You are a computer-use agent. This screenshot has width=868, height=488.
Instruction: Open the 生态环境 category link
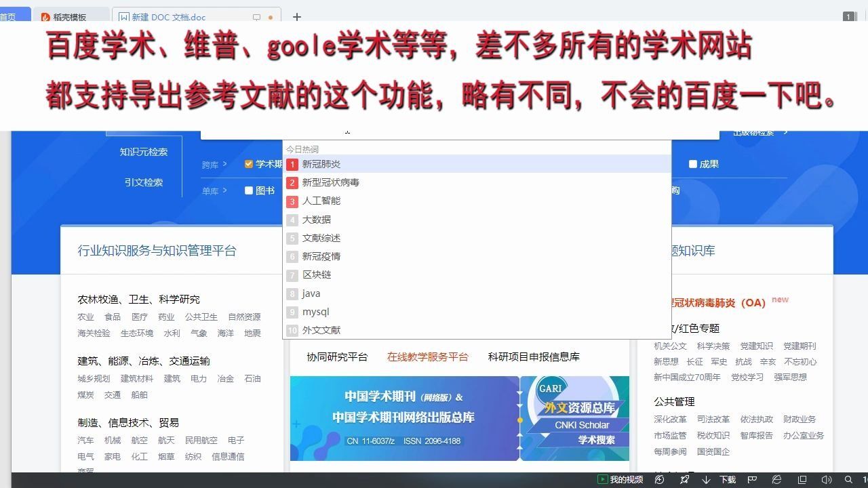137,333
